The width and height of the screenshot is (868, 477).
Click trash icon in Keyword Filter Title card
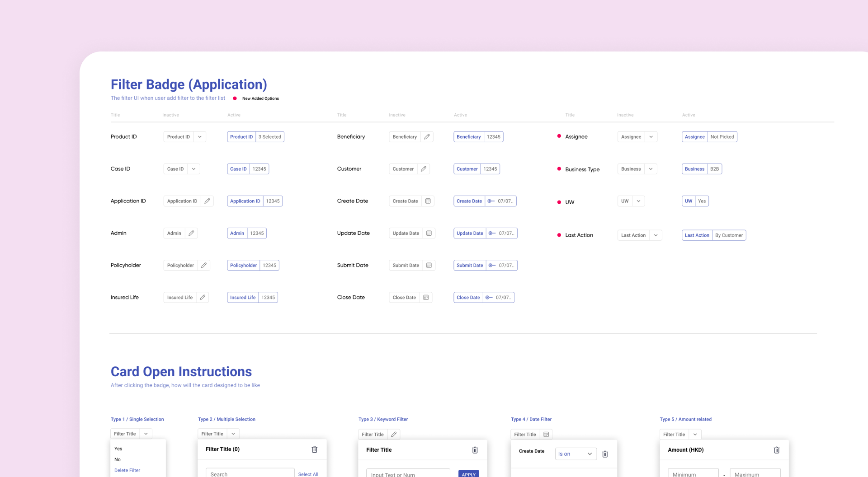(475, 450)
